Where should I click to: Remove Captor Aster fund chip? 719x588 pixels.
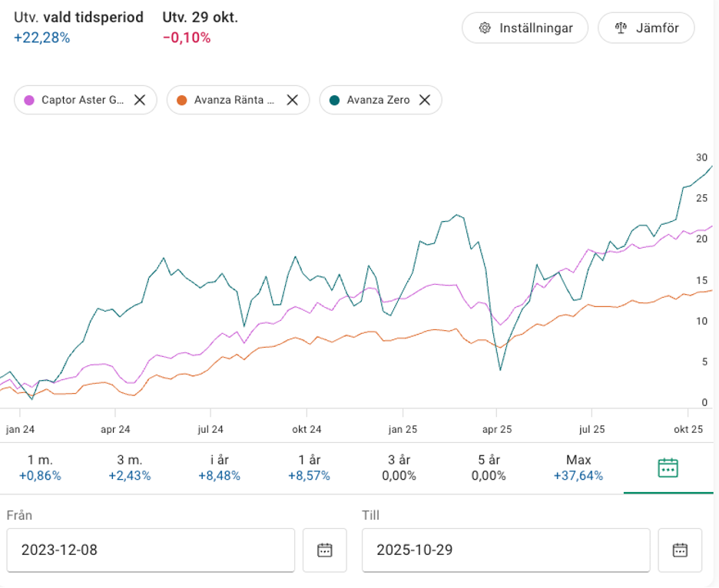click(139, 100)
